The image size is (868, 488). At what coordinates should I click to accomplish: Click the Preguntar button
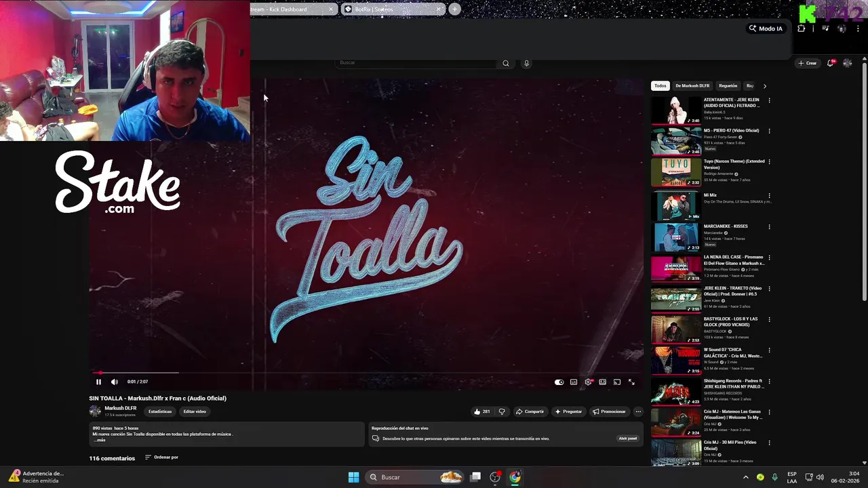(568, 411)
